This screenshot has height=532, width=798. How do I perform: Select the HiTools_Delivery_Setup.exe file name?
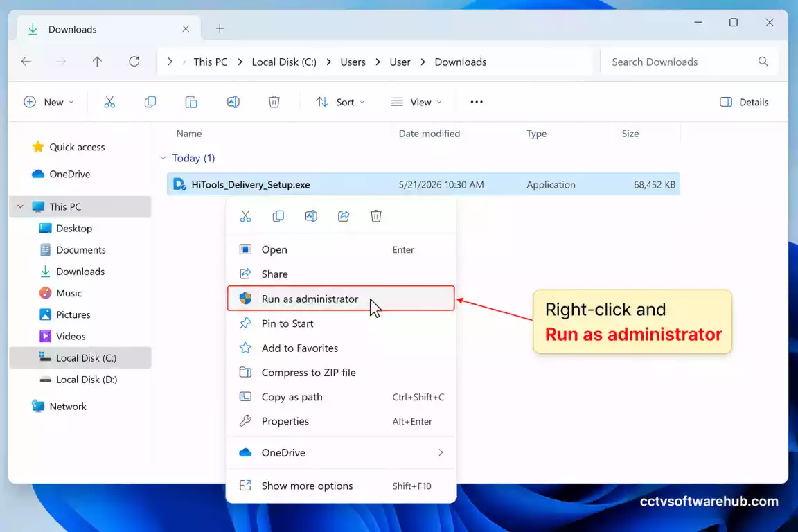pyautogui.click(x=250, y=185)
